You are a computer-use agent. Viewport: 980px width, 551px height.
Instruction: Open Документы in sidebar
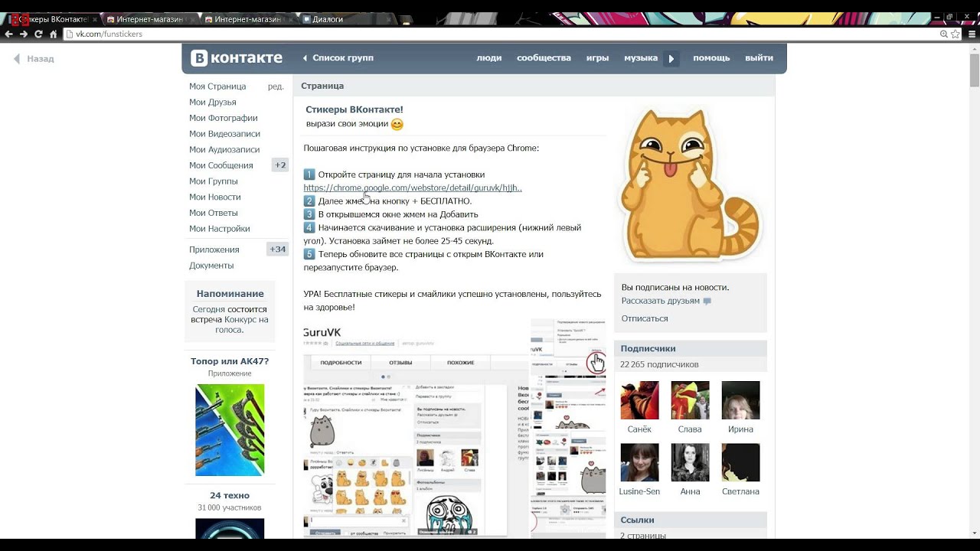pyautogui.click(x=211, y=266)
